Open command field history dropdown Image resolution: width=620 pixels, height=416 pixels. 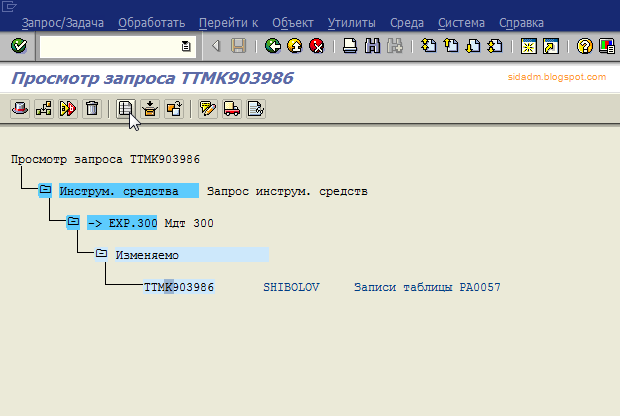tap(186, 47)
